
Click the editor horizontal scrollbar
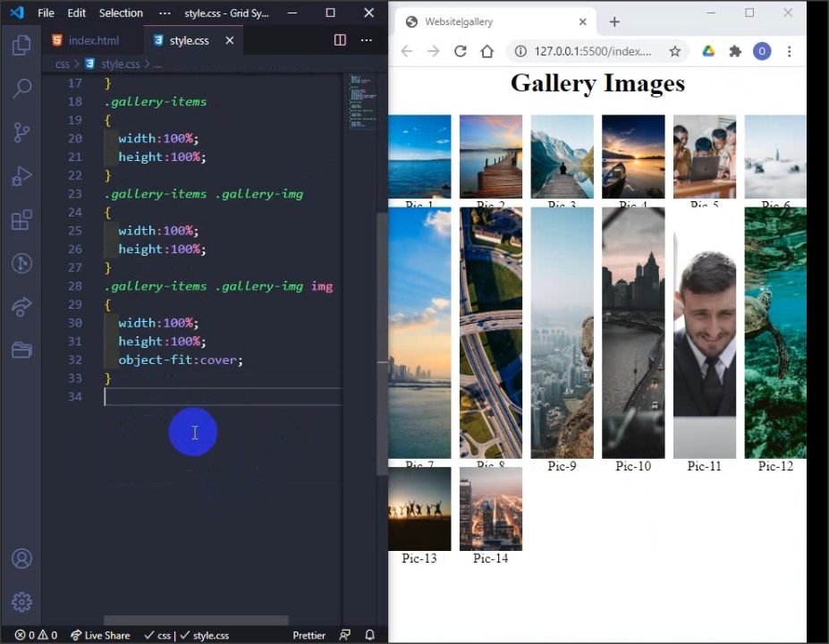[x=197, y=621]
